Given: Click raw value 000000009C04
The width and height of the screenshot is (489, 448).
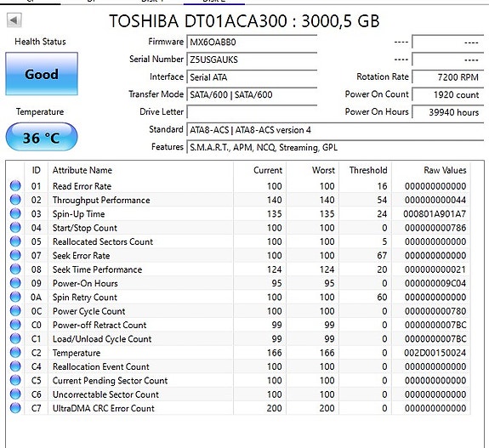Looking at the screenshot, I should tap(435, 283).
